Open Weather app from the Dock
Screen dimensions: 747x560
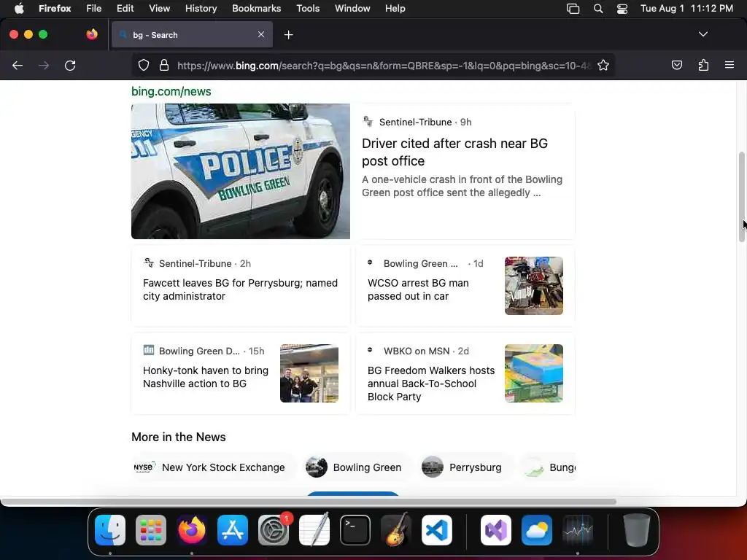pos(536,530)
